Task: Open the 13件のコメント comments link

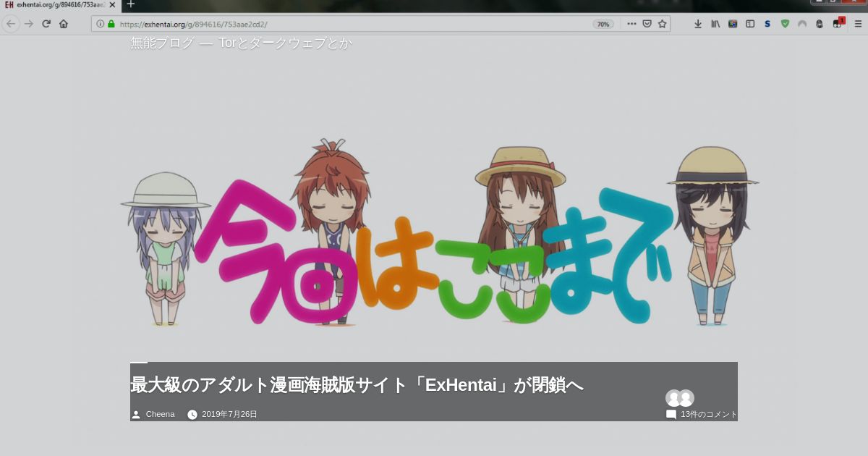Action: (x=709, y=414)
